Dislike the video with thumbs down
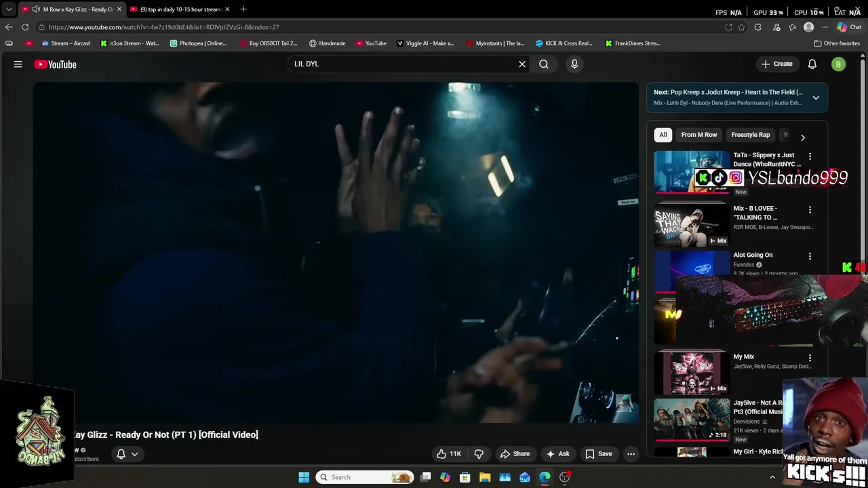The width and height of the screenshot is (868, 488). click(x=479, y=454)
